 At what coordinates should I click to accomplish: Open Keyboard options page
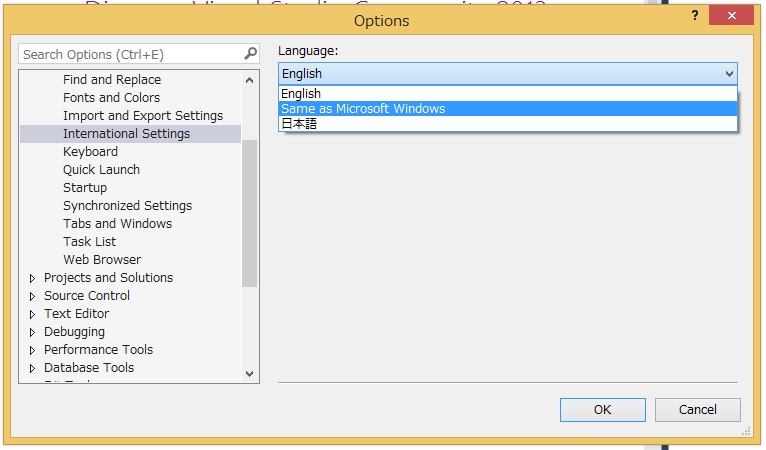pos(90,152)
